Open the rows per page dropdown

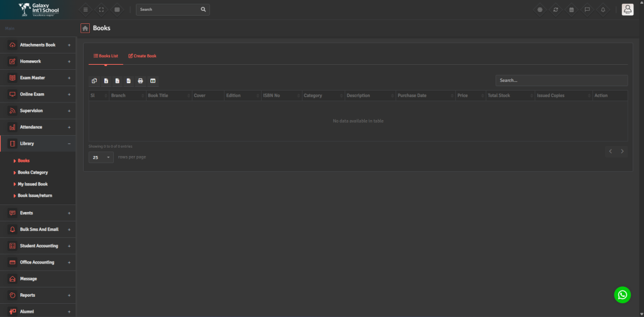pyautogui.click(x=101, y=157)
